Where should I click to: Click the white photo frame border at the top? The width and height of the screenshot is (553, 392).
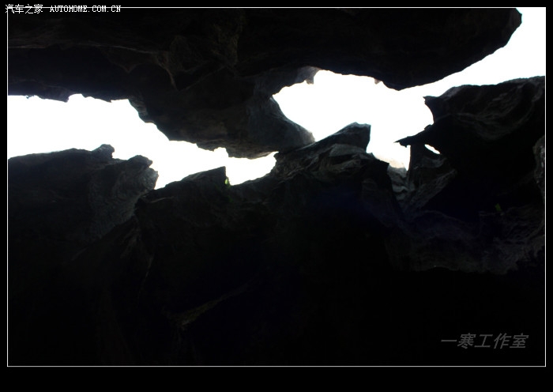click(276, 7)
